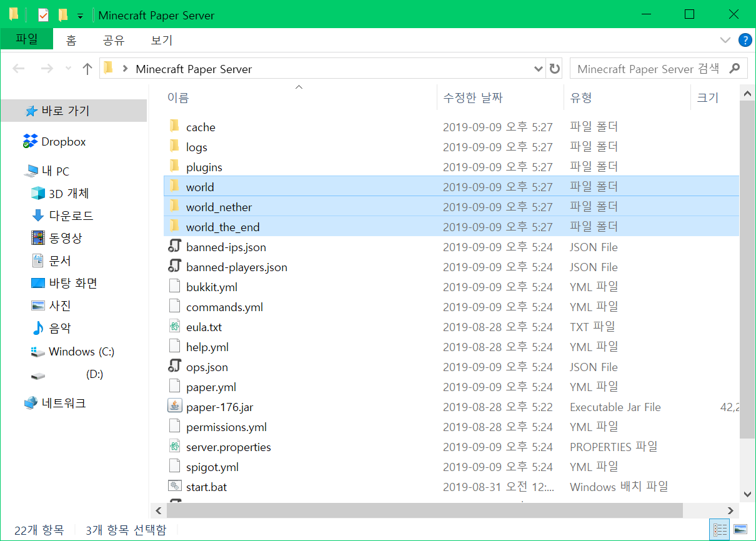Click the horizontal scrollbar thumb

[x=425, y=510]
